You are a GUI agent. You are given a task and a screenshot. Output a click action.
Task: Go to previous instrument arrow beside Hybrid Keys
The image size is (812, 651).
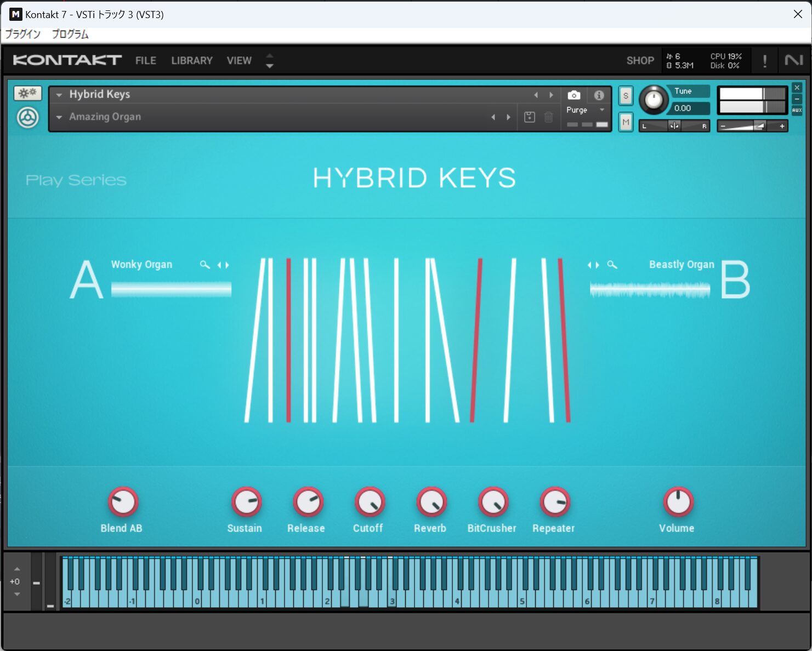536,95
